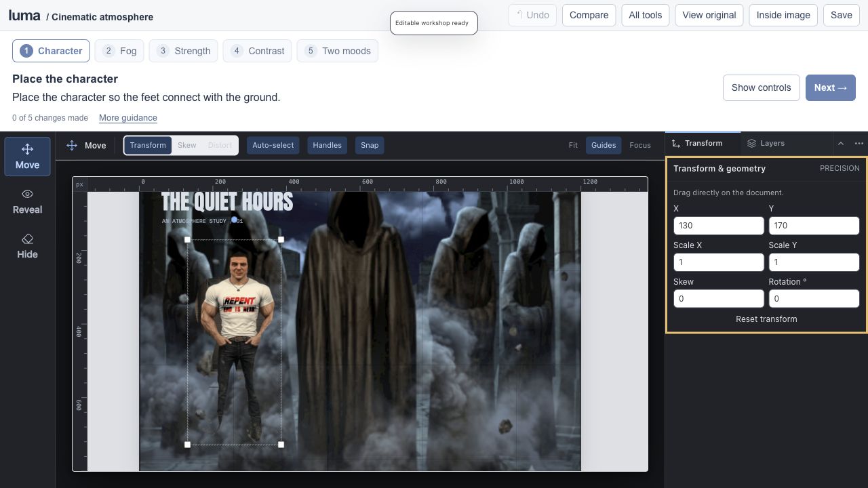This screenshot has height=488, width=868.
Task: Go to step 4 Contrast
Action: (x=258, y=51)
